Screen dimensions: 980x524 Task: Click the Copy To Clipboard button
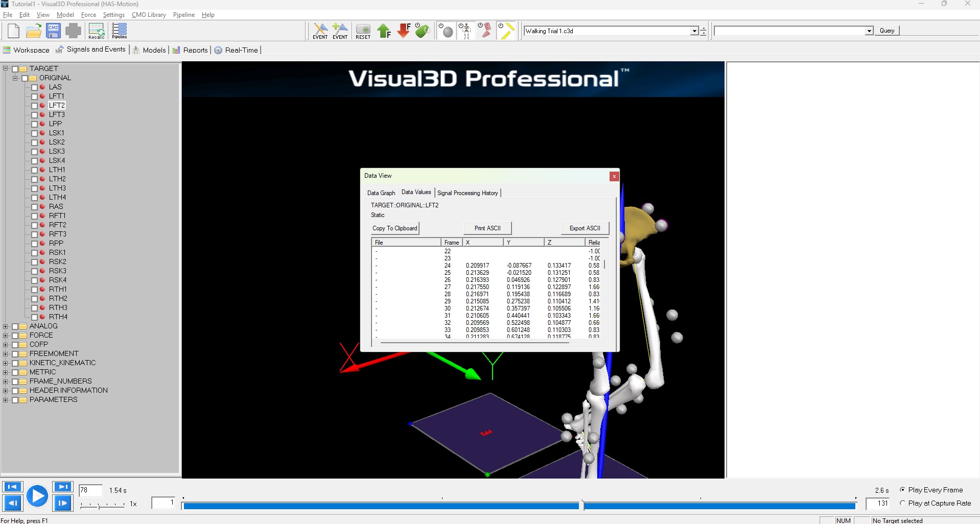(395, 228)
